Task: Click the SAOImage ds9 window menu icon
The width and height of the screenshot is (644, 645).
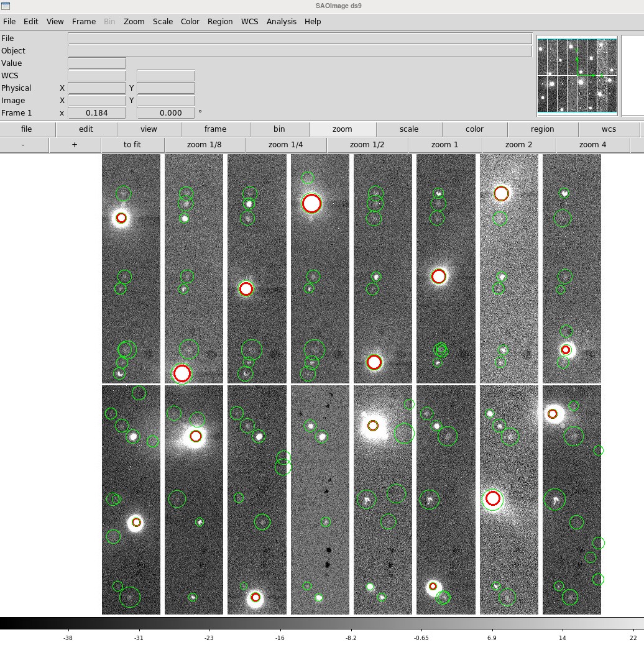Action: [6, 6]
